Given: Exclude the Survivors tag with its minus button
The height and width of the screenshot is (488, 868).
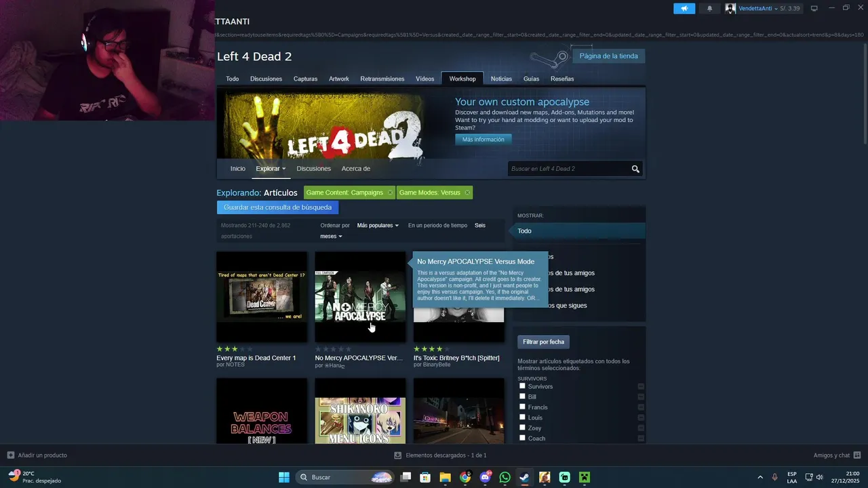Looking at the screenshot, I should (641, 386).
